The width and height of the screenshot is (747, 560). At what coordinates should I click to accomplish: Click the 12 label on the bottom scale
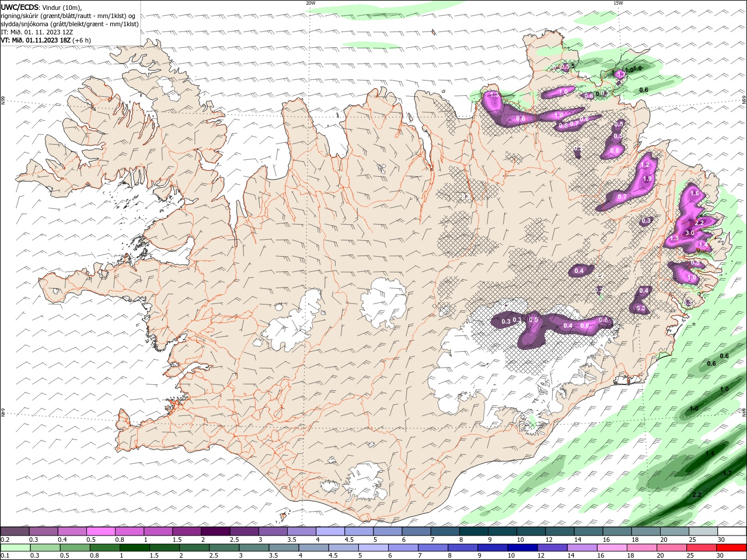[541, 556]
